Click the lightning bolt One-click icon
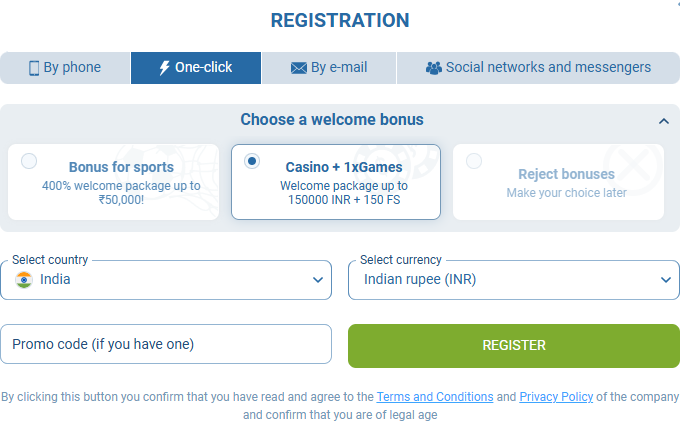 (x=165, y=68)
